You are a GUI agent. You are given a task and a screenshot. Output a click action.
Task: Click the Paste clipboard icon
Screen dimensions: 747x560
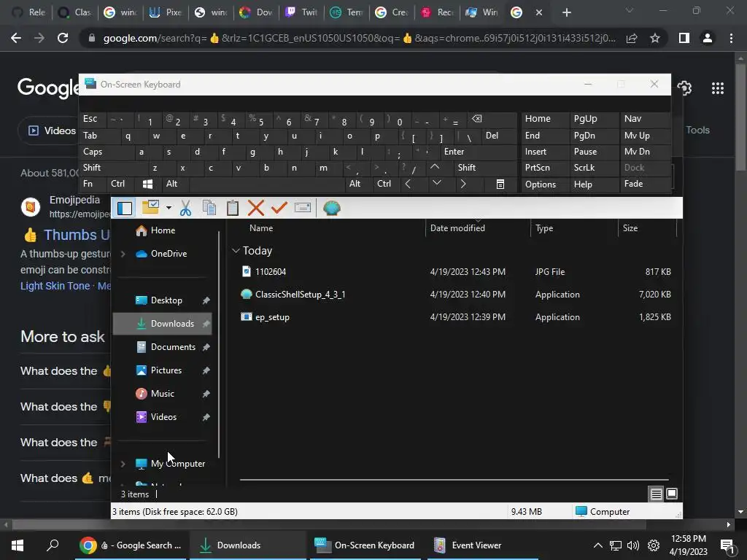233,208
